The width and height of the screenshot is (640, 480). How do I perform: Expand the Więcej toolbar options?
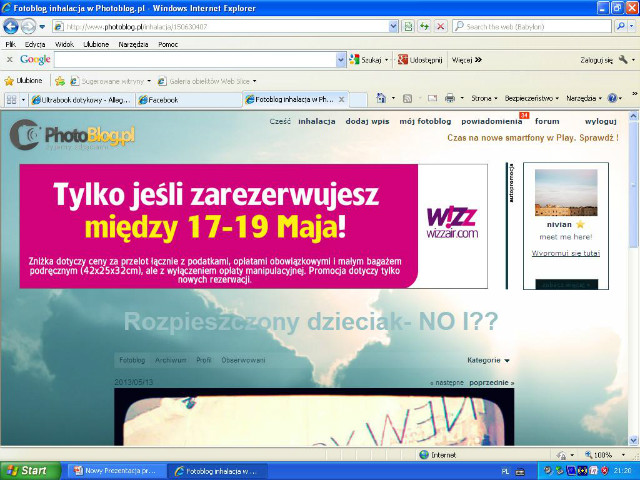point(467,60)
